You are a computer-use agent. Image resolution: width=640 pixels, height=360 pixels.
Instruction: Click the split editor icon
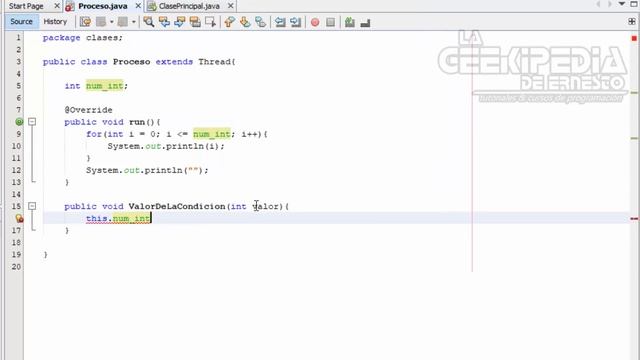[632, 22]
